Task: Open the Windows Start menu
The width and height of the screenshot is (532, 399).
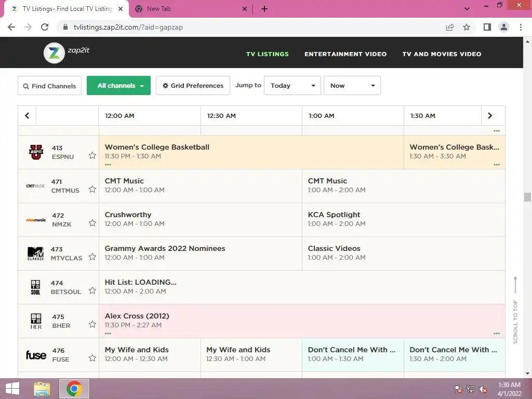Action: (x=12, y=389)
